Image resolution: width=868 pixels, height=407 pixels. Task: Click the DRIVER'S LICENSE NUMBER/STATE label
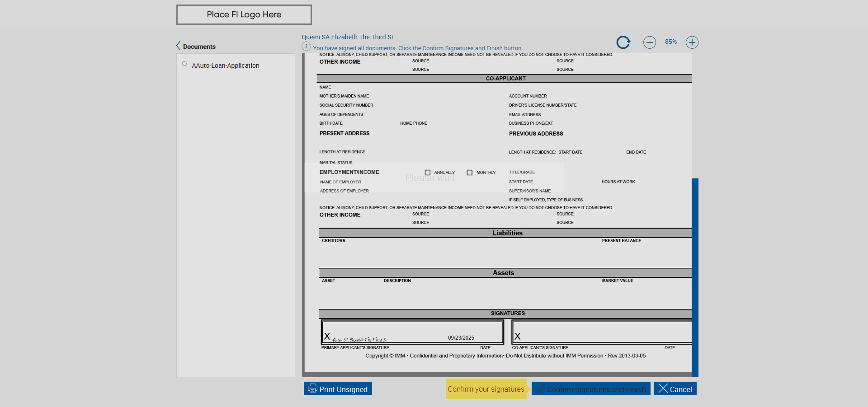coord(543,105)
